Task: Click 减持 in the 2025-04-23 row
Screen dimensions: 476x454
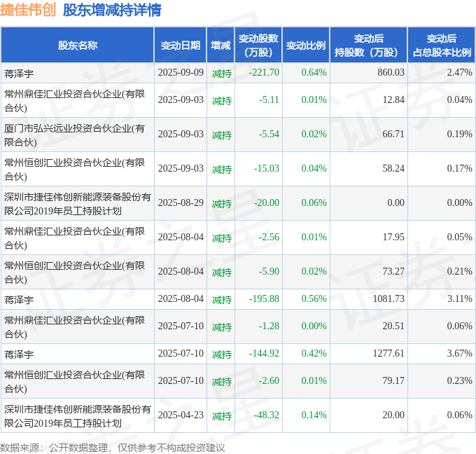Action: pos(222,416)
